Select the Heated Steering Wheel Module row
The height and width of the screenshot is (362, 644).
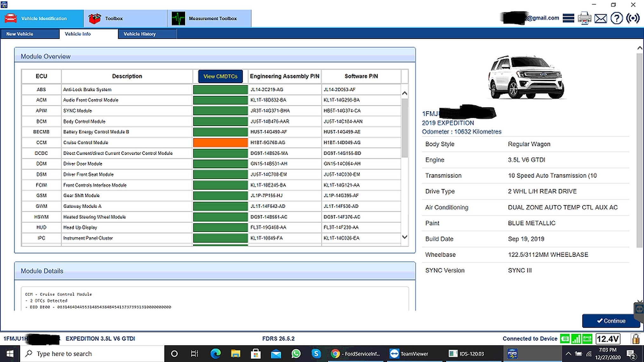tap(211, 217)
